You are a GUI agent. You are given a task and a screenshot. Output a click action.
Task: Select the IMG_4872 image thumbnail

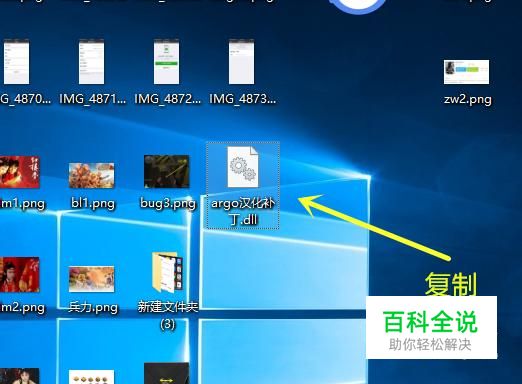click(166, 62)
